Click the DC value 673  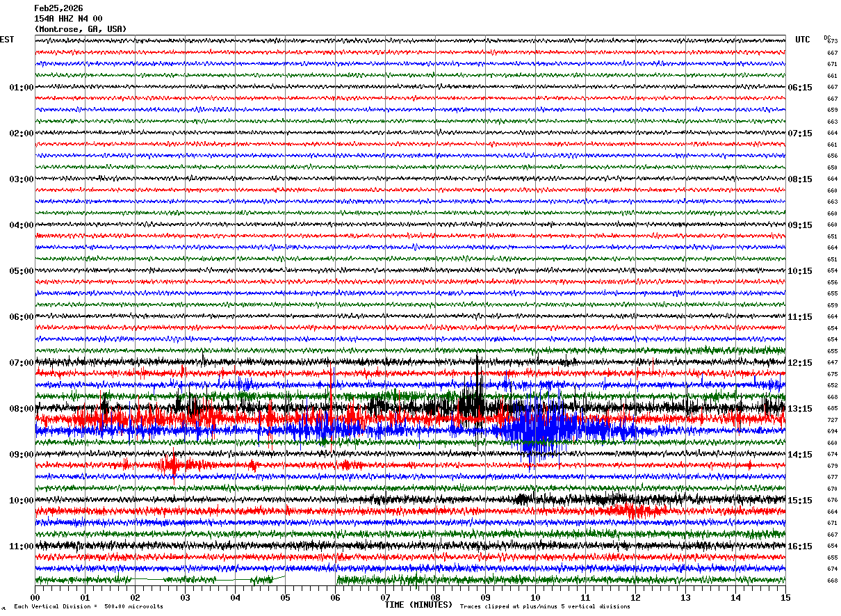click(832, 42)
